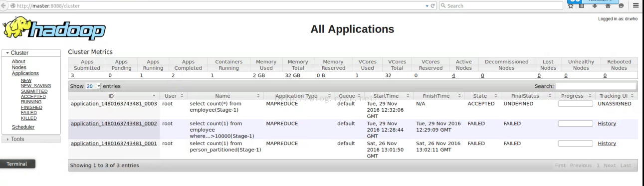
Task: Open the URL history dropdown arrow
Action: [427, 6]
